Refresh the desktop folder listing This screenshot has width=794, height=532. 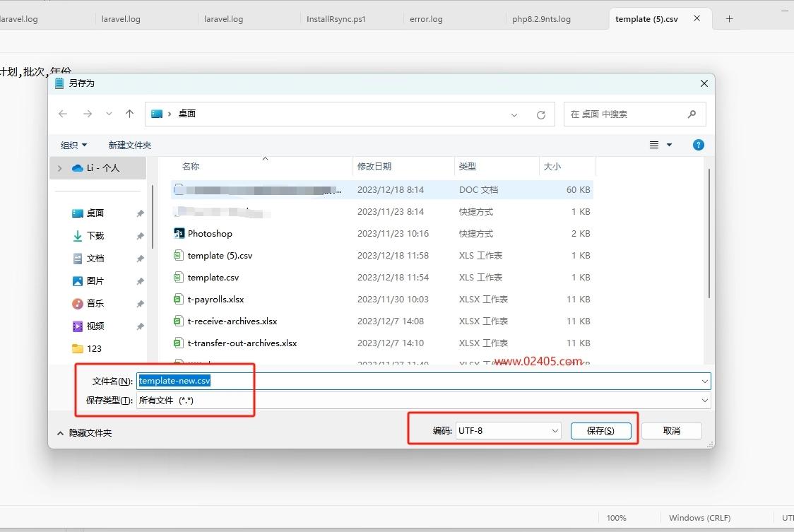(x=541, y=115)
